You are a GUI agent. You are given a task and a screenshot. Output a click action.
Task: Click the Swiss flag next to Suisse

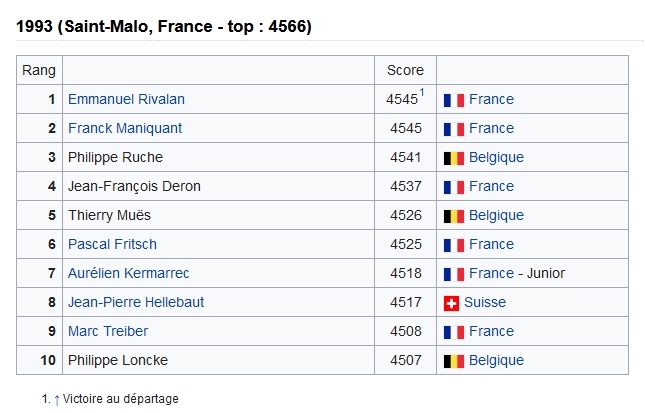[451, 303]
